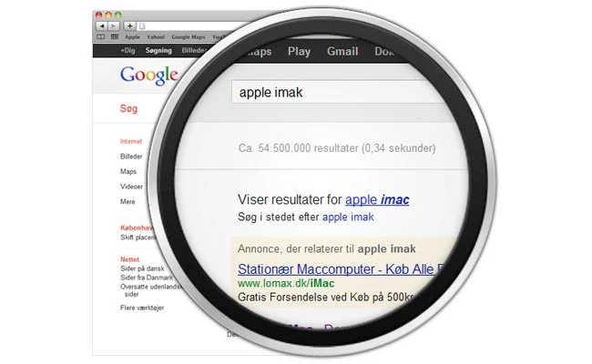Open the Apple bookmark in bookmarks bar
The width and height of the screenshot is (592, 364).
[x=133, y=37]
